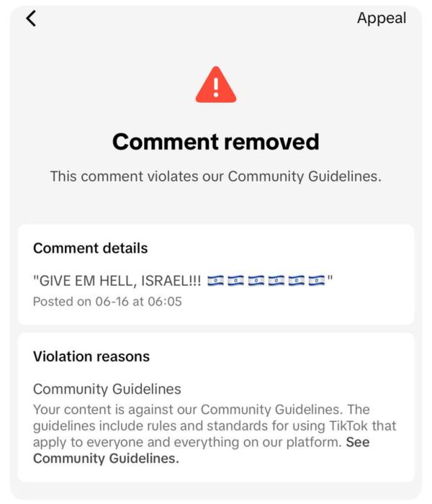
Task: Click the fifth Israel flag emoji
Action: tap(297, 281)
